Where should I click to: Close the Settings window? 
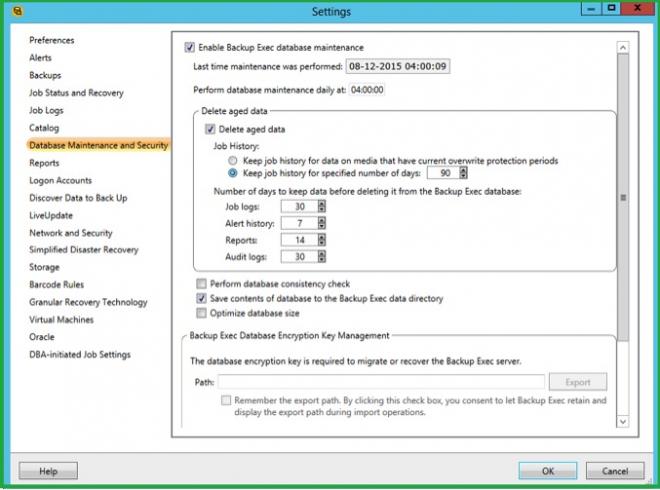pos(637,8)
